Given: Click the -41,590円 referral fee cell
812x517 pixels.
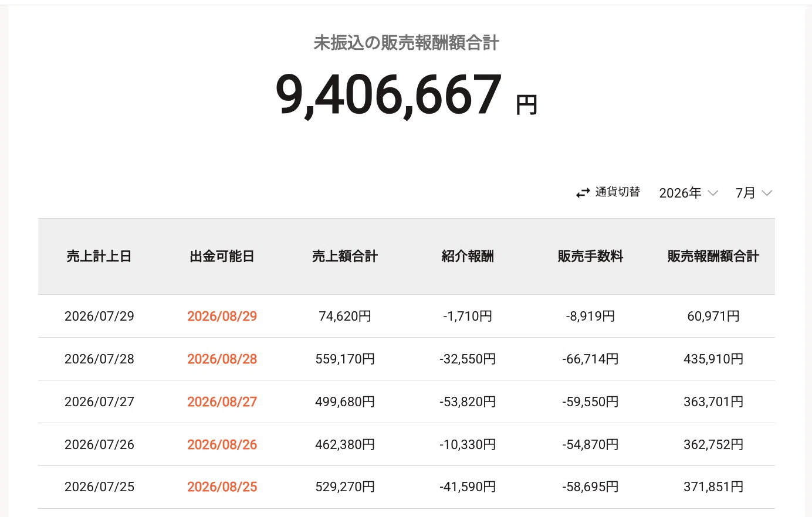Looking at the screenshot, I should 468,487.
